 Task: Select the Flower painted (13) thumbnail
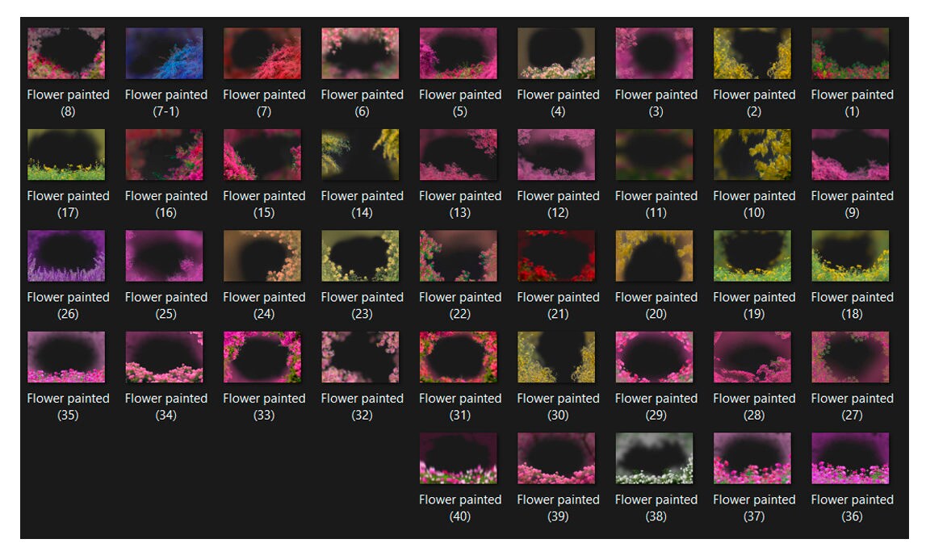coord(459,155)
